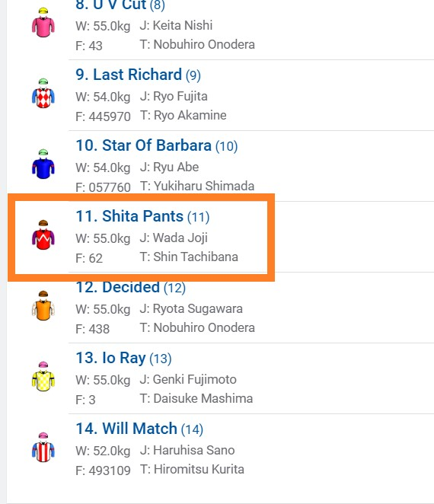This screenshot has height=504, width=434.
Task: Click jockey name Ryota Sugawara
Action: tap(198, 308)
